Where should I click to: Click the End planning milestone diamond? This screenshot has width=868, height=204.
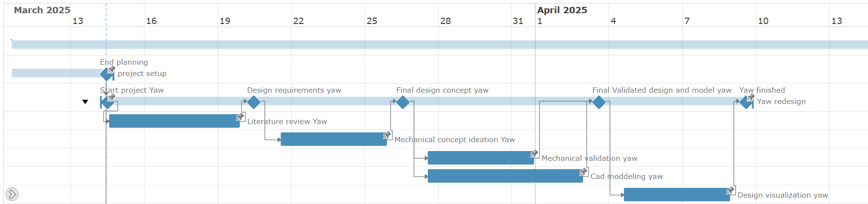coord(107,75)
